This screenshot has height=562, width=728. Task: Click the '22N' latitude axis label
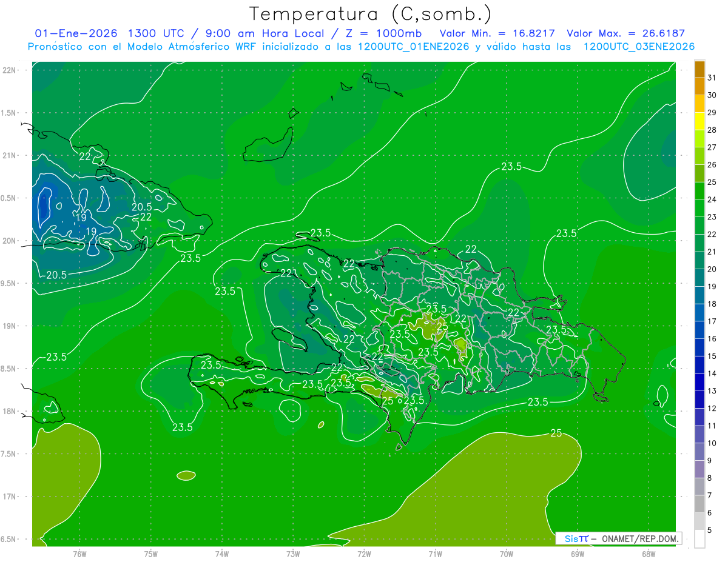coord(10,70)
